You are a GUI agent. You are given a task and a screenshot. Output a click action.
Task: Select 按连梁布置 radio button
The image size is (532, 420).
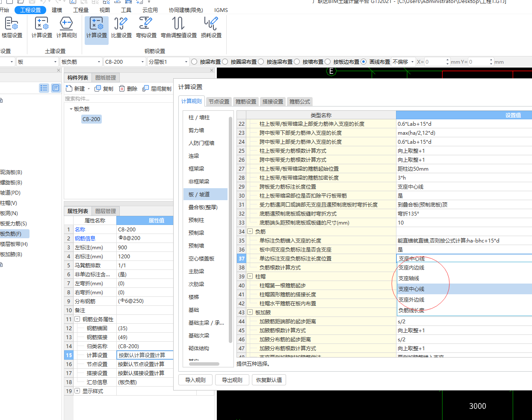[x=261, y=62]
